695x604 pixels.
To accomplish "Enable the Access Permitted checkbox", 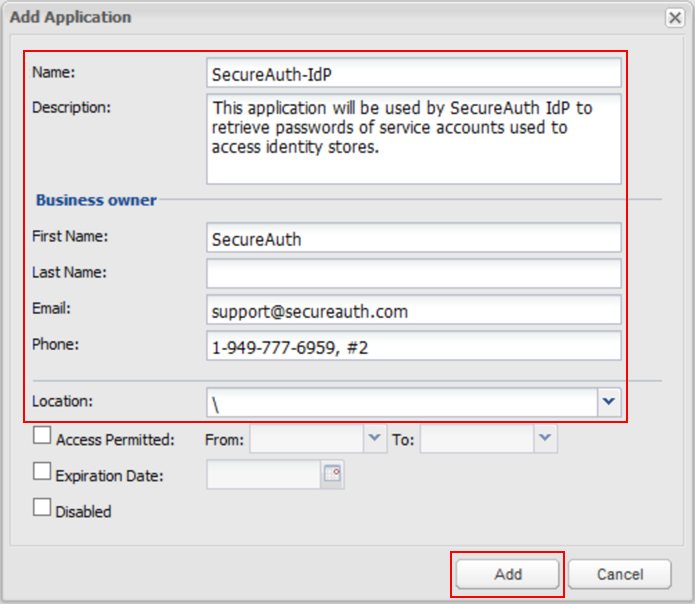I will [42, 436].
